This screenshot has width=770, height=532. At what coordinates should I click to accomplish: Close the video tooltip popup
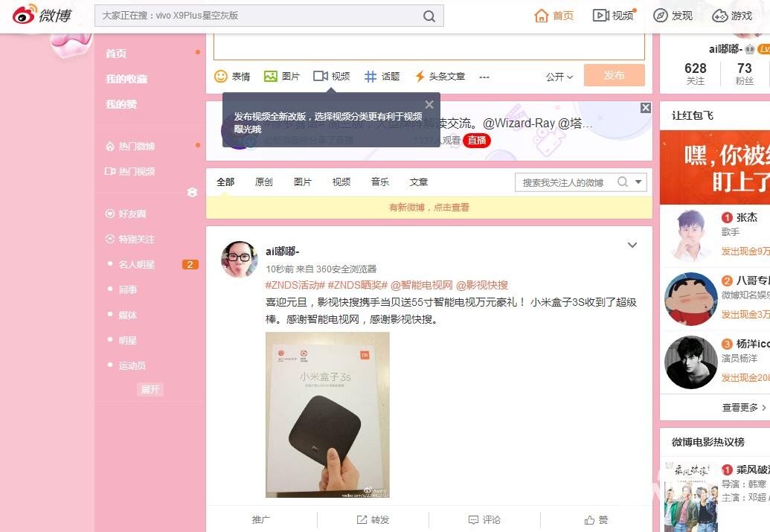pyautogui.click(x=429, y=104)
